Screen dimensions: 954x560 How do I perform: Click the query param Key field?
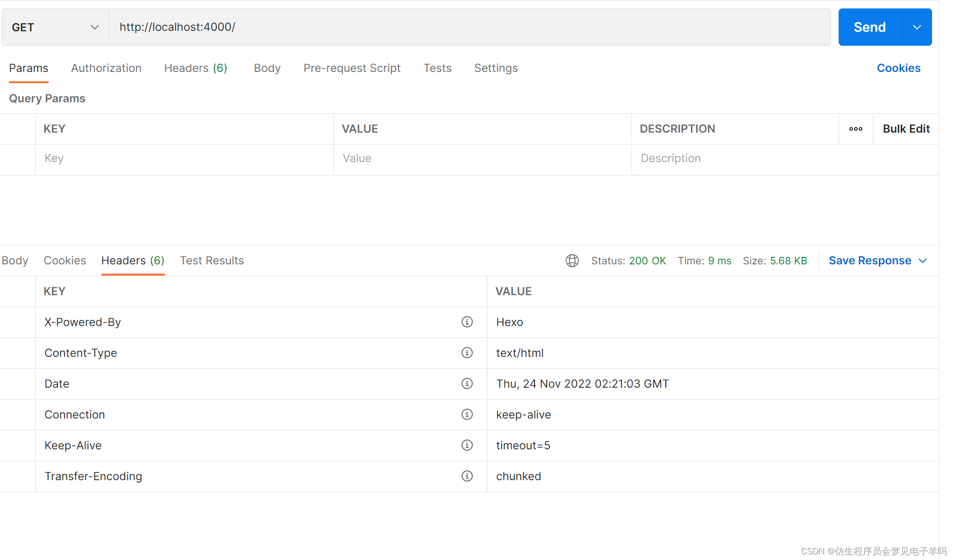click(185, 158)
